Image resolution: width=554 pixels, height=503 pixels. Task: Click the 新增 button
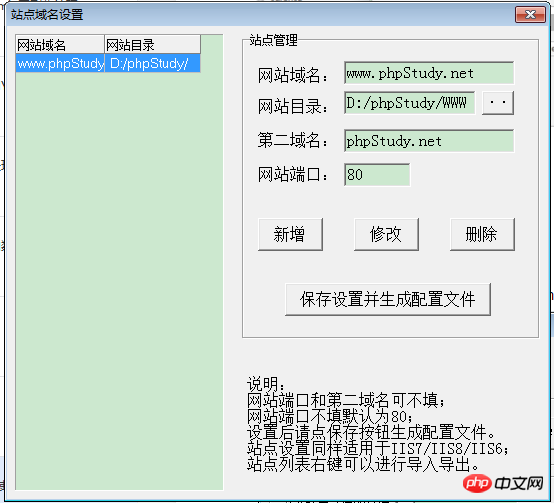[x=290, y=235]
